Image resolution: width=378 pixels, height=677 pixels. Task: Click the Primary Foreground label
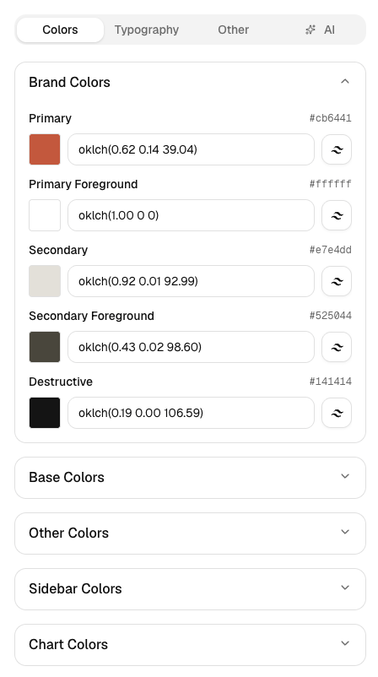[83, 184]
